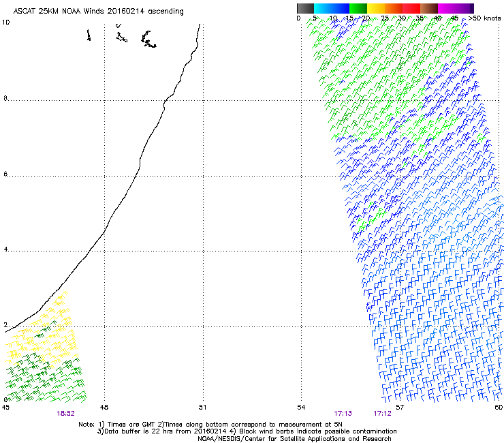Click the latitude label '8' on left axis
The width and height of the screenshot is (504, 443).
pos(5,98)
